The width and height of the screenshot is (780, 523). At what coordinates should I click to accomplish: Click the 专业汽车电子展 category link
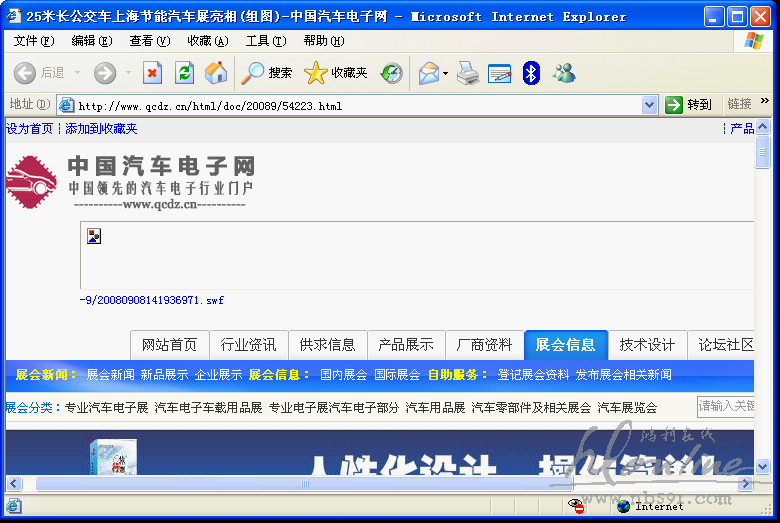(x=106, y=408)
